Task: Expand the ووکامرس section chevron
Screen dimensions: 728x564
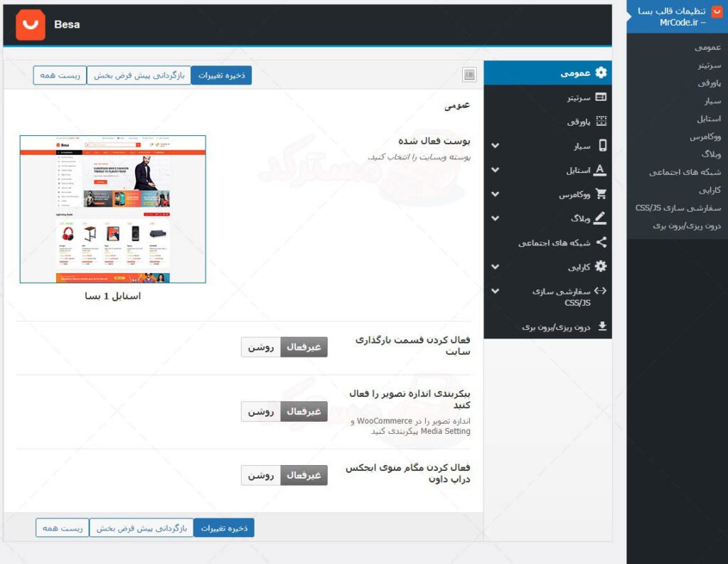Action: [495, 193]
